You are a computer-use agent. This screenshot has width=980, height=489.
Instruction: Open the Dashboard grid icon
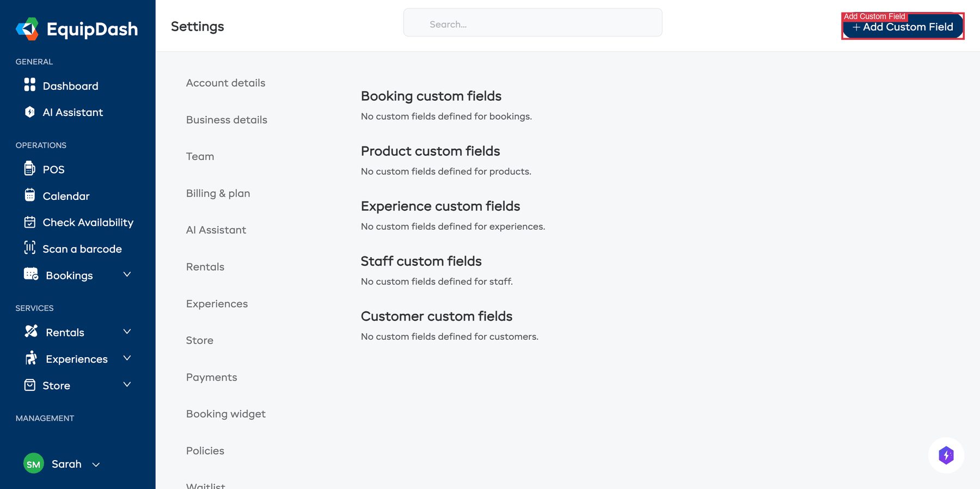coord(30,84)
